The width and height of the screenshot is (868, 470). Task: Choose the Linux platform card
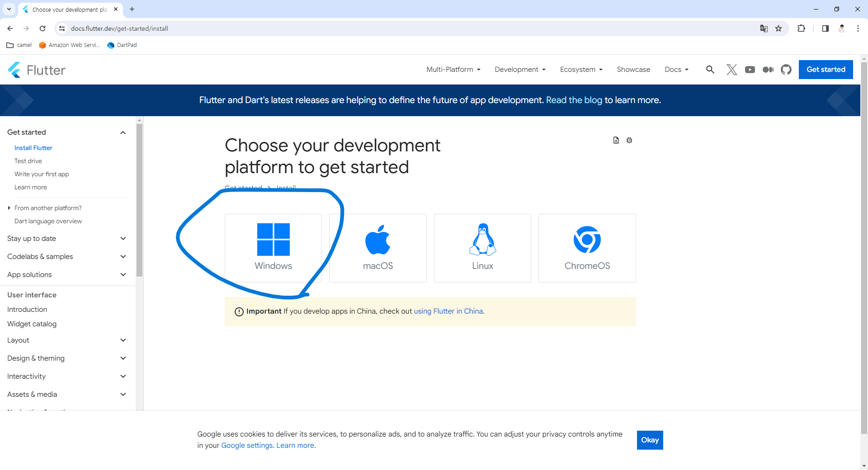482,248
